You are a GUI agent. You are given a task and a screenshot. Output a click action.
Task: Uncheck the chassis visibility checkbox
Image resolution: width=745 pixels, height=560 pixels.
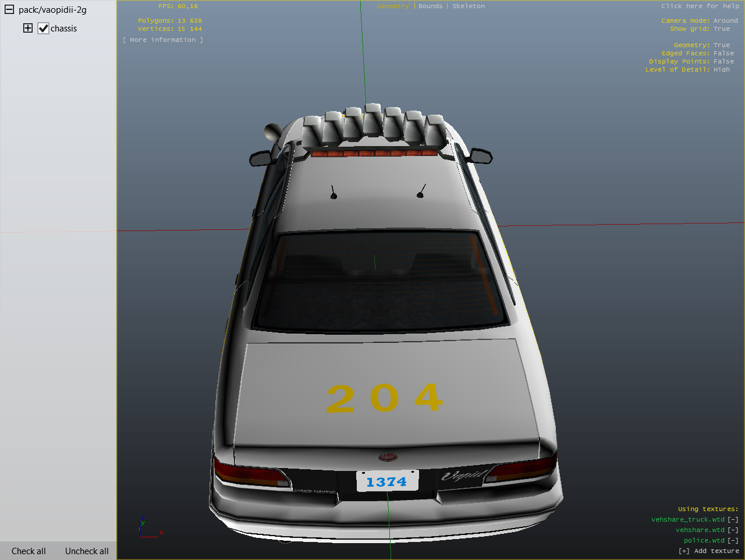pos(43,29)
